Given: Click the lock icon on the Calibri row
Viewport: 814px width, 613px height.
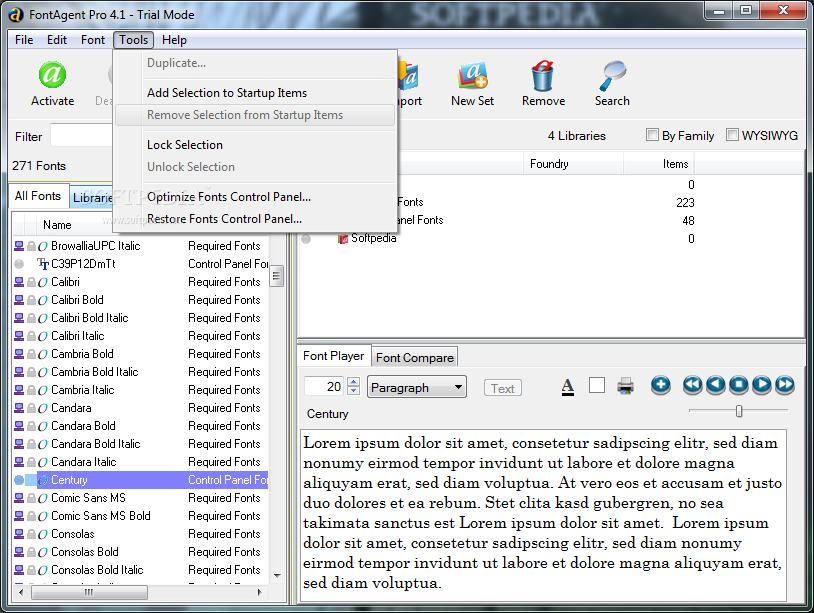Looking at the screenshot, I should pos(31,282).
